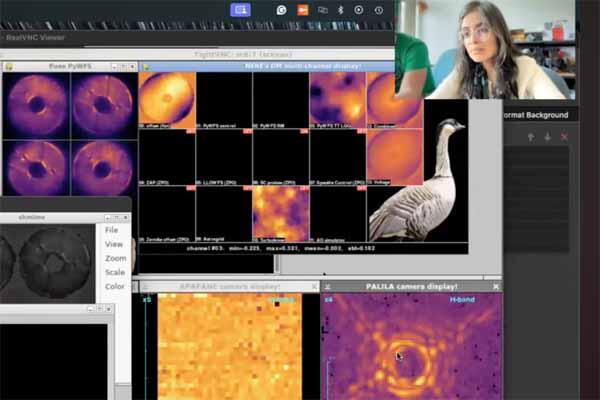
Task: Select the Voltage channel thumbnail
Action: (394, 155)
